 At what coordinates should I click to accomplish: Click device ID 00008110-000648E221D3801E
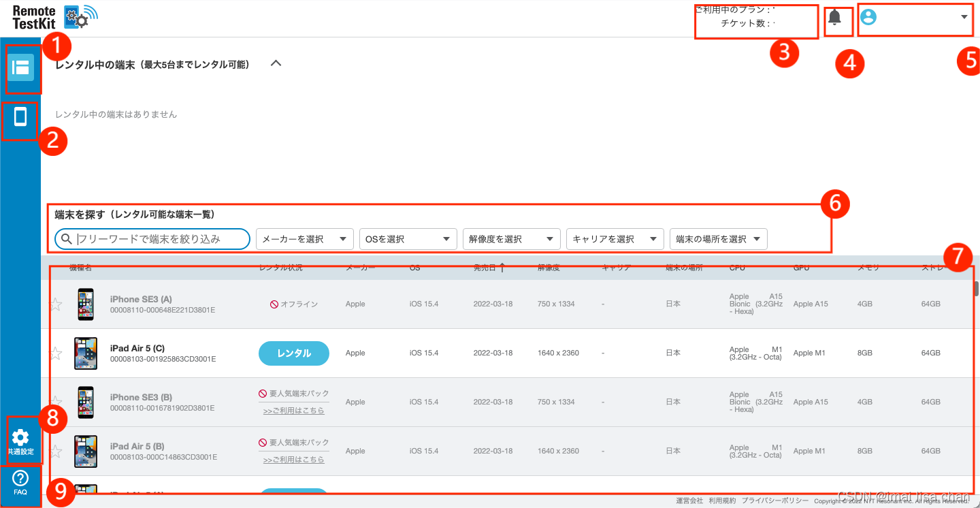pos(163,311)
